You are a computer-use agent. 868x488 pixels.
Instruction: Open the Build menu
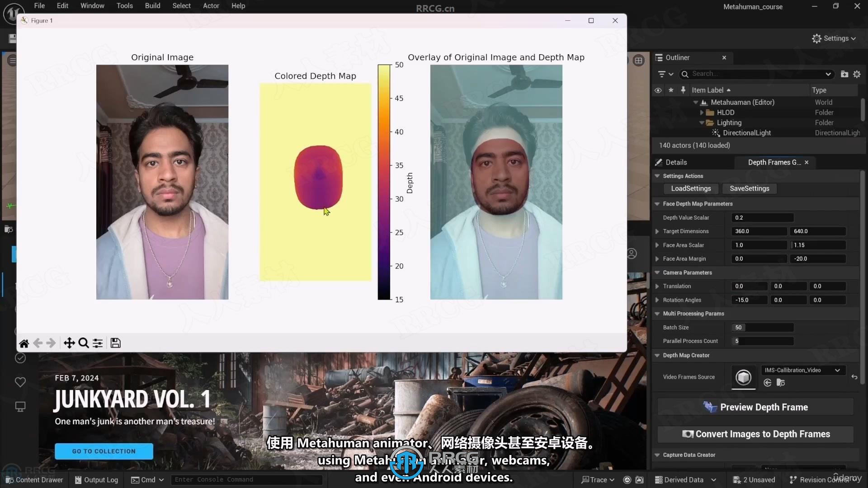pos(153,5)
